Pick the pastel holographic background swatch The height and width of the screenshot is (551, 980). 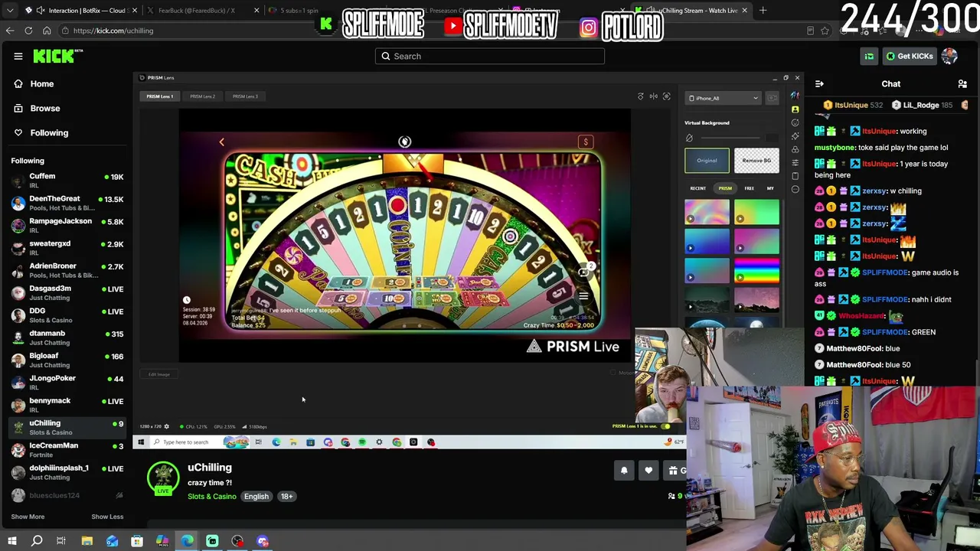coord(707,212)
